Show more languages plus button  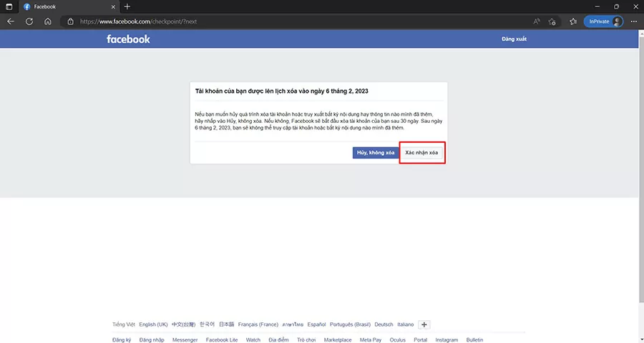coord(424,324)
